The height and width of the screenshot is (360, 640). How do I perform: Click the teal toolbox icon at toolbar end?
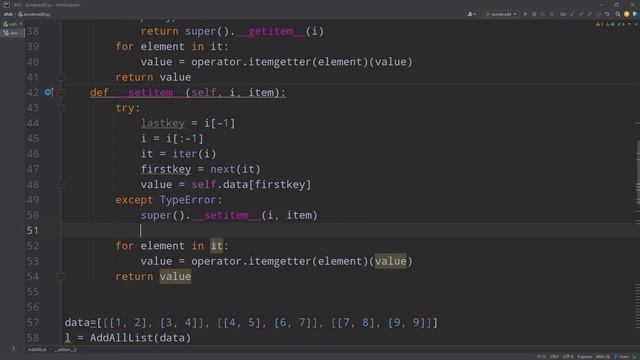point(635,14)
